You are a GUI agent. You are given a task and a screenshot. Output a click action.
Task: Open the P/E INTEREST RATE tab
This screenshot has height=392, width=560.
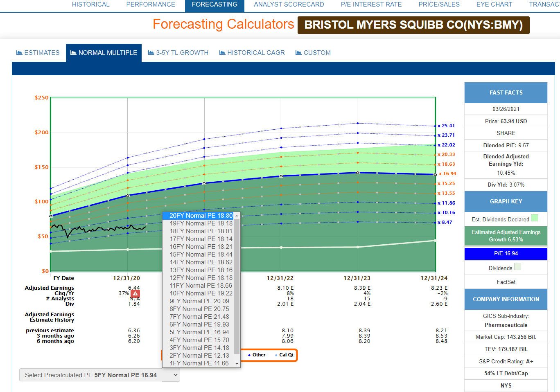371,5
